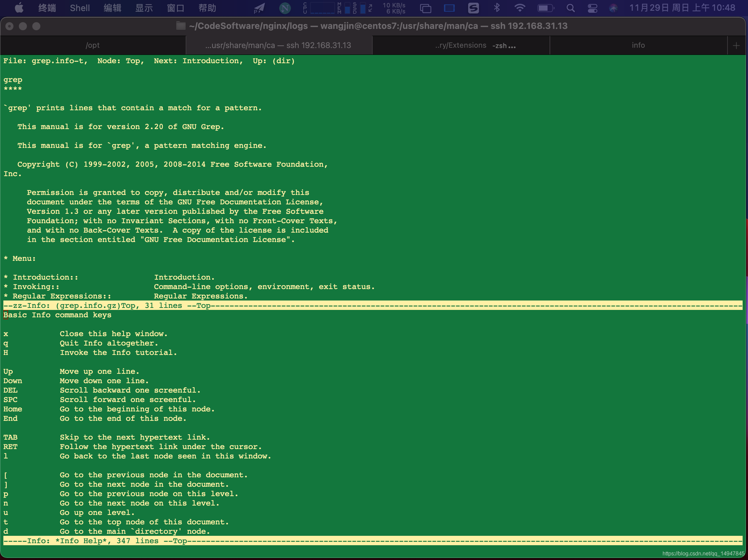Open the battery status menu
The width and height of the screenshot is (748, 560).
click(x=546, y=8)
